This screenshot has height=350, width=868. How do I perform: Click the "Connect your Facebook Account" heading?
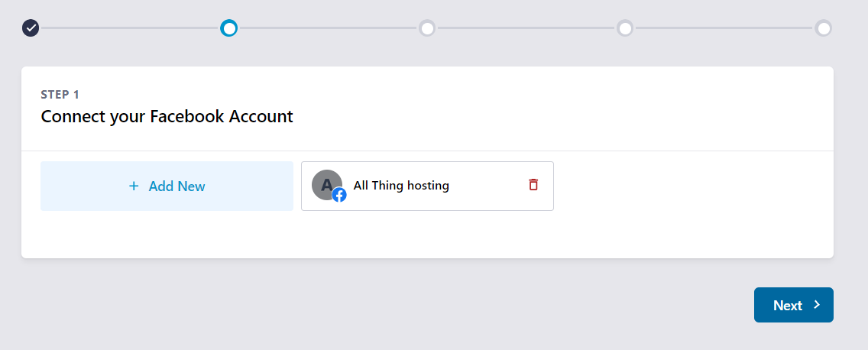(167, 117)
